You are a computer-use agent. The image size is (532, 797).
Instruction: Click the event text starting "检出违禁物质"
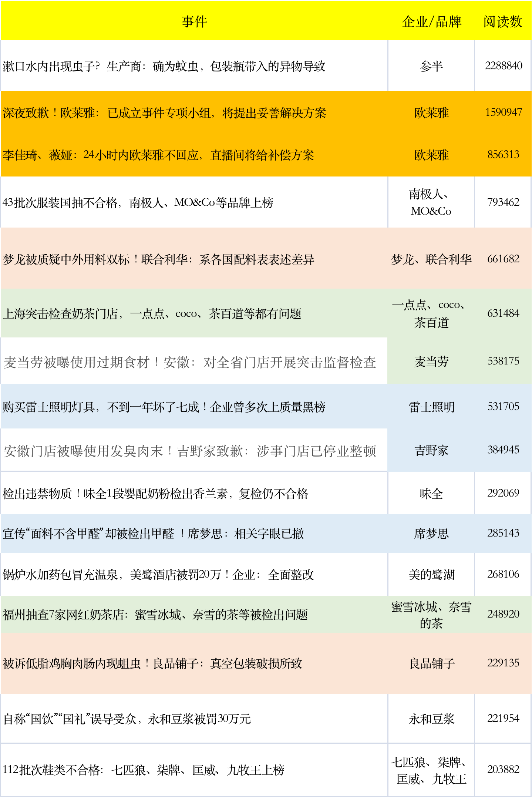tap(155, 494)
